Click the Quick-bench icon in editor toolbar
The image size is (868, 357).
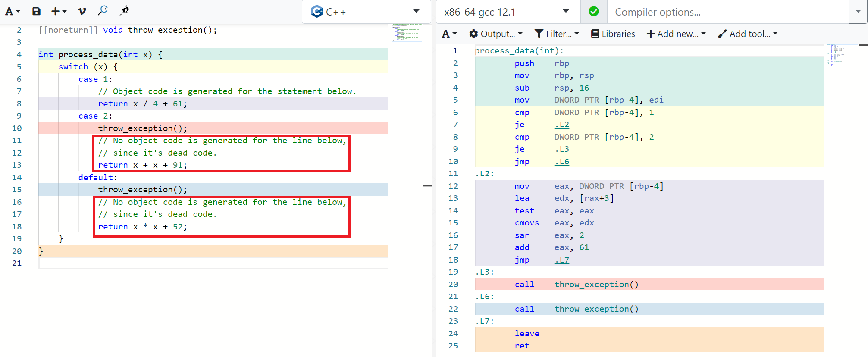pos(125,11)
